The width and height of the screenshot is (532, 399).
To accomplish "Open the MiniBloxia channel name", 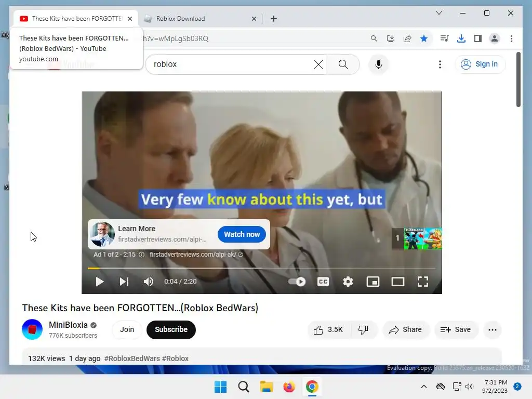I will [68, 325].
